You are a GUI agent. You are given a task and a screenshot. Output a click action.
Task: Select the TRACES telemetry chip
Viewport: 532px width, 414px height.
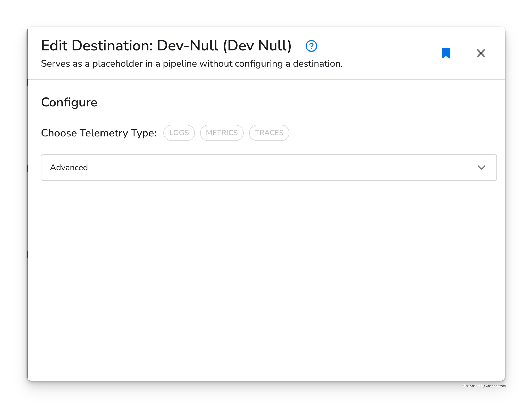(269, 133)
